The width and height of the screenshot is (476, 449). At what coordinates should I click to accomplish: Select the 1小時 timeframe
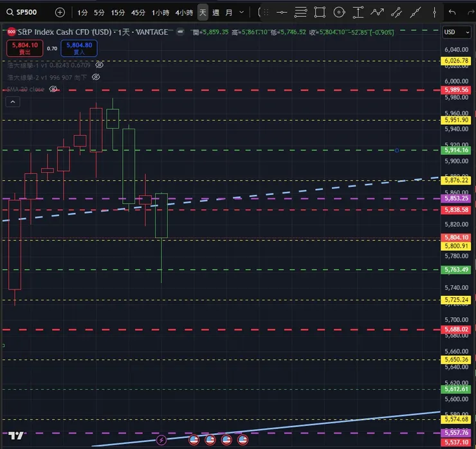[x=160, y=13]
